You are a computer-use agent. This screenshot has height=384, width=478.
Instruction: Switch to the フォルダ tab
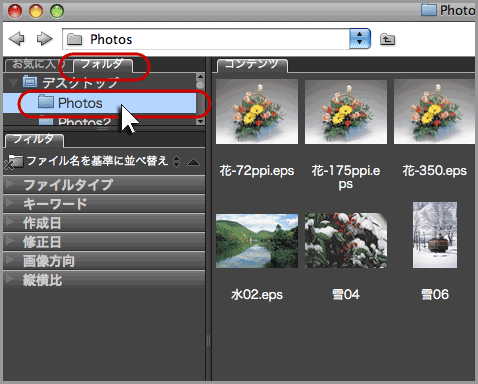(102, 64)
